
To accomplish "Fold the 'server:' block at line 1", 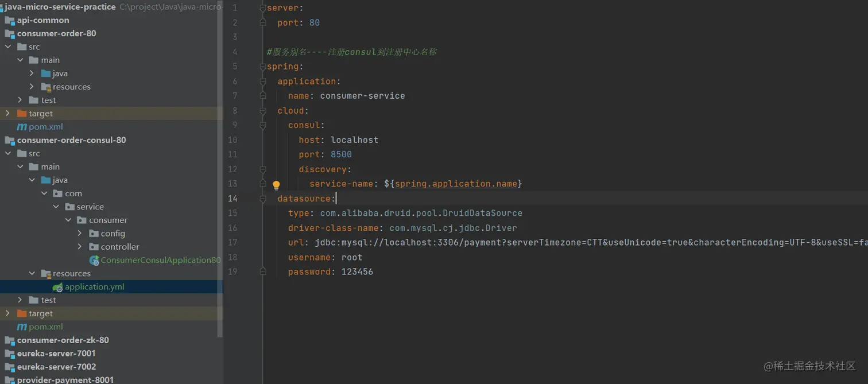I will tap(263, 8).
